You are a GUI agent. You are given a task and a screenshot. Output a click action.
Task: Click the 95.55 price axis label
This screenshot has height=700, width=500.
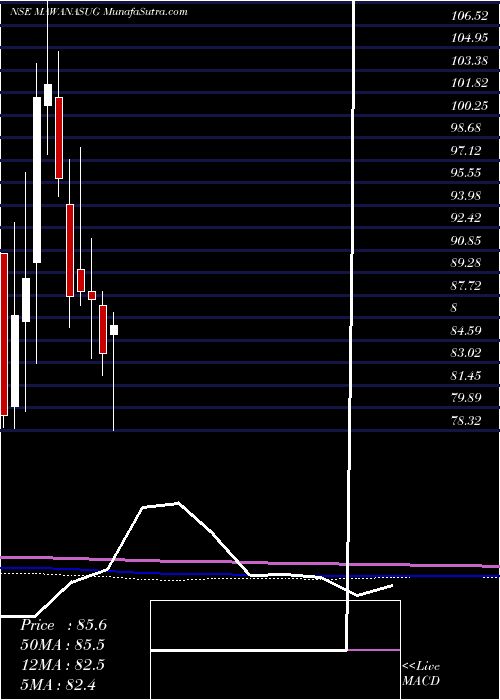pyautogui.click(x=467, y=173)
